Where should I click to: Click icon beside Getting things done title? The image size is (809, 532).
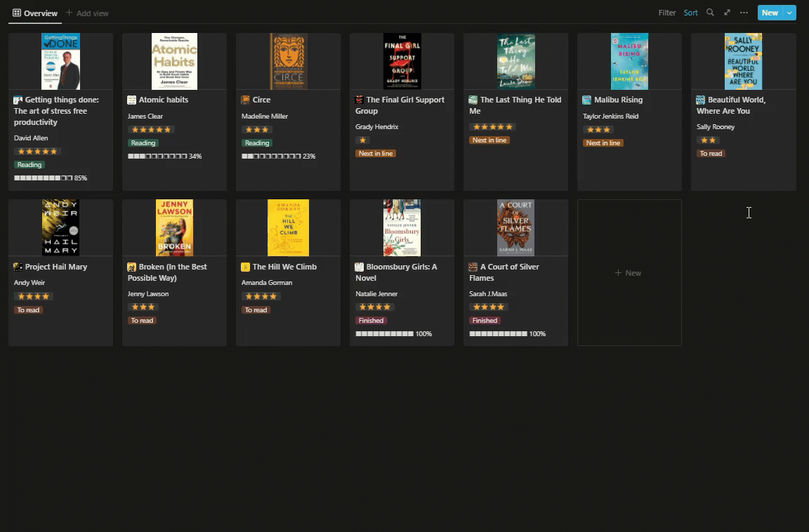click(x=18, y=100)
